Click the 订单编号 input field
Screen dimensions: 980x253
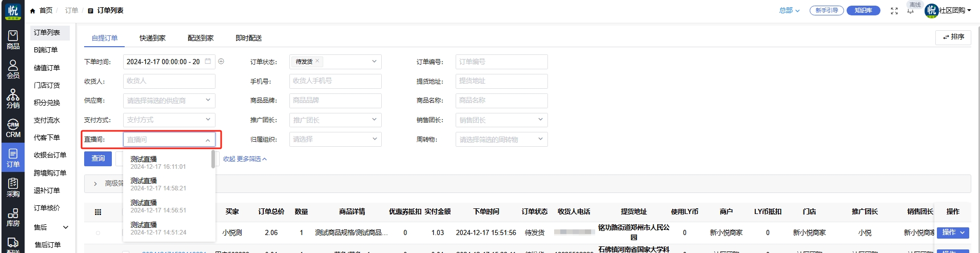(502, 62)
